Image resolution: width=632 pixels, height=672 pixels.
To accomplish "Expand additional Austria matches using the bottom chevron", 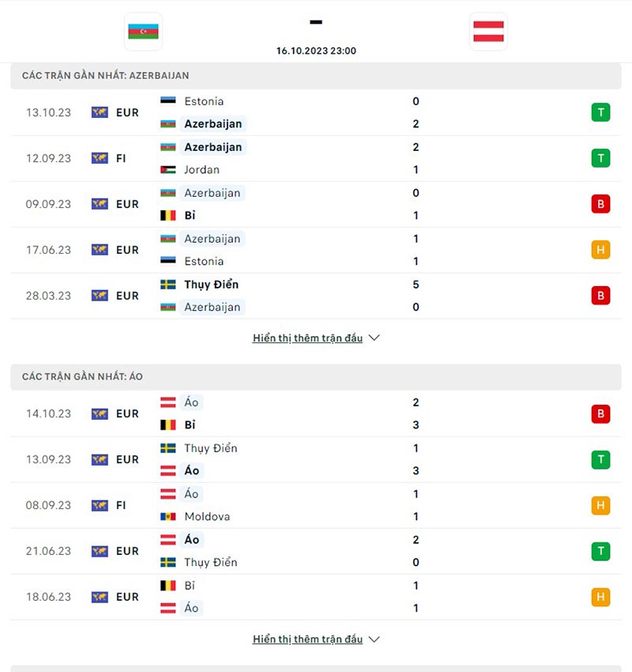I will point(373,639).
